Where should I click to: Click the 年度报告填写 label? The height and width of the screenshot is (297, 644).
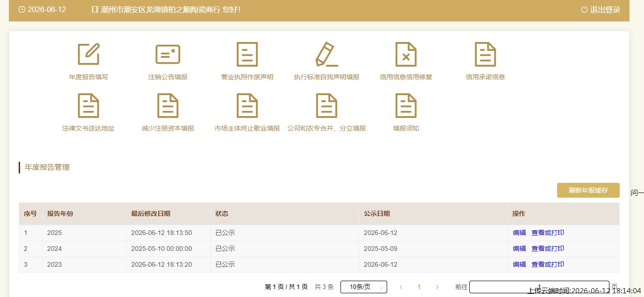88,77
